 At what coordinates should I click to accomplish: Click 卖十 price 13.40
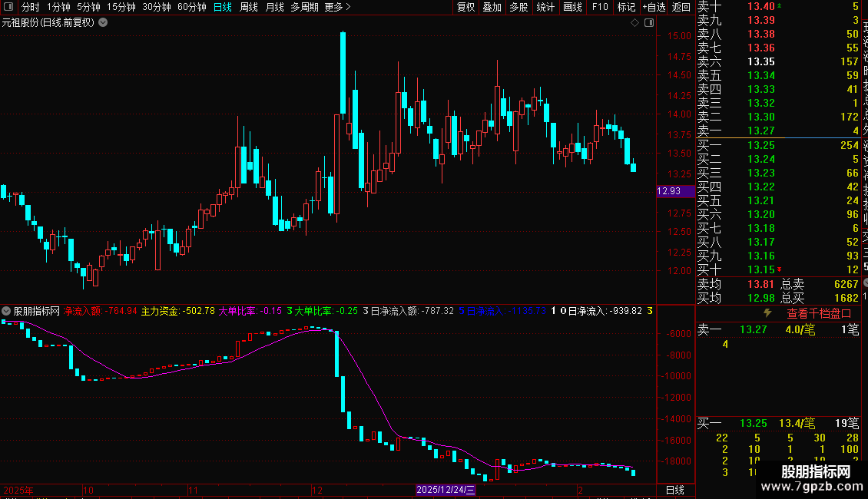pyautogui.click(x=760, y=7)
